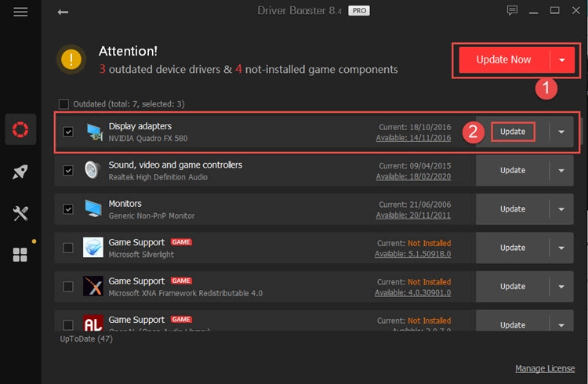Open the Manage License link
Screen dimensions: 588x384
point(545,368)
